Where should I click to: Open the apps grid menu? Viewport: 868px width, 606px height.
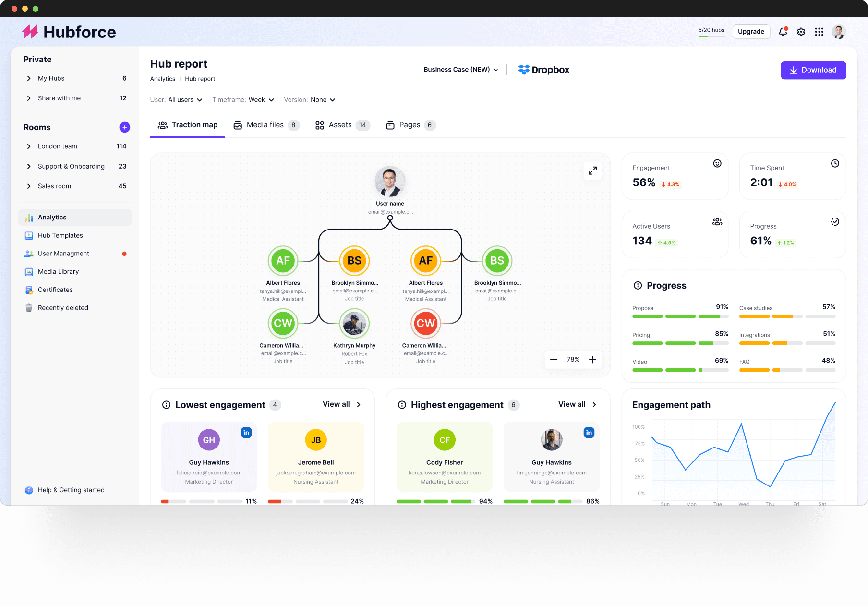tap(819, 32)
